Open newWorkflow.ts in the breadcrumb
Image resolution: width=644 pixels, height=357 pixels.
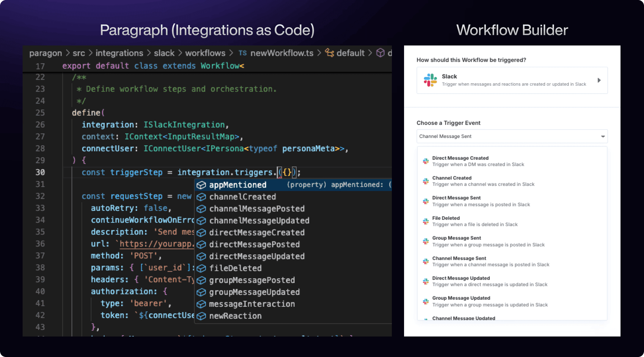coord(282,53)
